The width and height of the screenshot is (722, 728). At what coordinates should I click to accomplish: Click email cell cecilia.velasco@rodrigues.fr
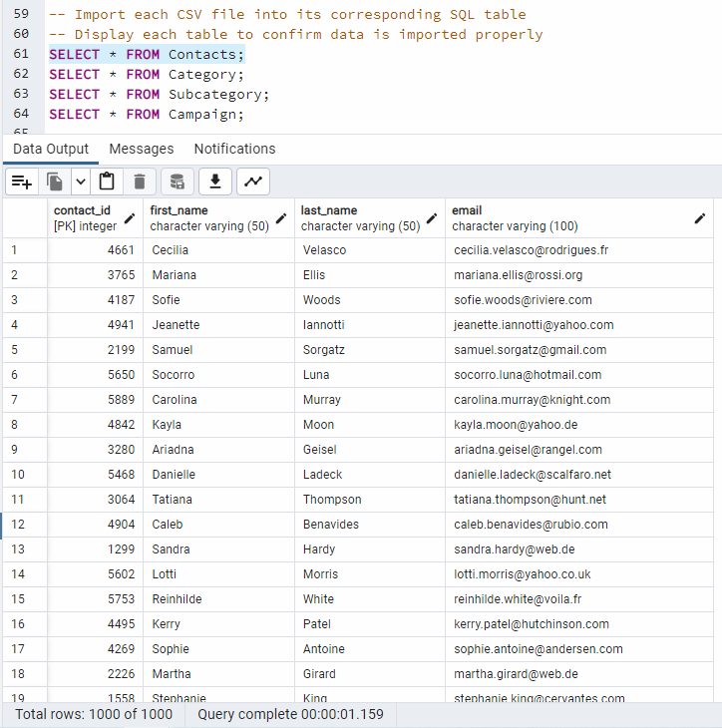(x=579, y=250)
